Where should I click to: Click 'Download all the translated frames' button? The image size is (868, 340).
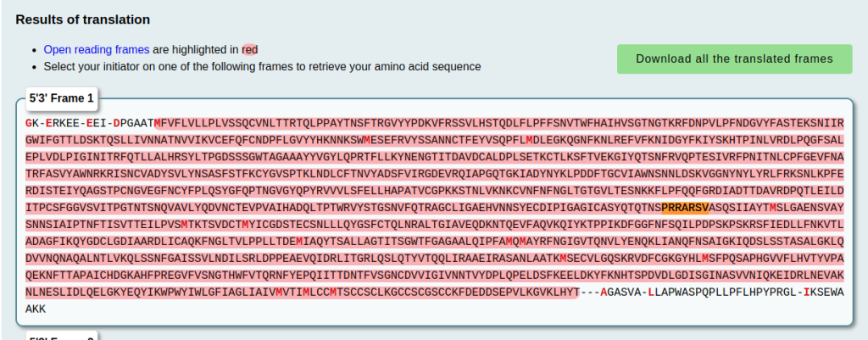[x=735, y=59]
